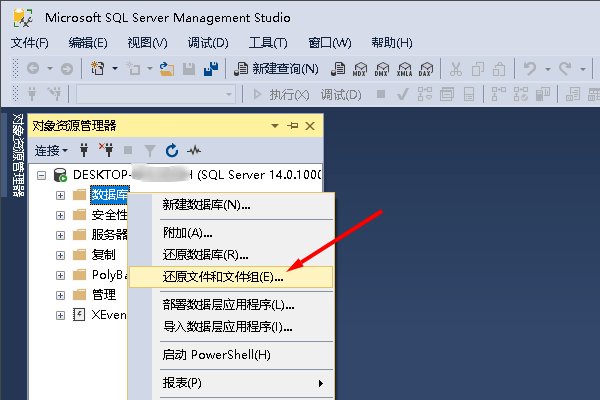Click the Save All disks icon
600x400 pixels.
click(x=211, y=69)
